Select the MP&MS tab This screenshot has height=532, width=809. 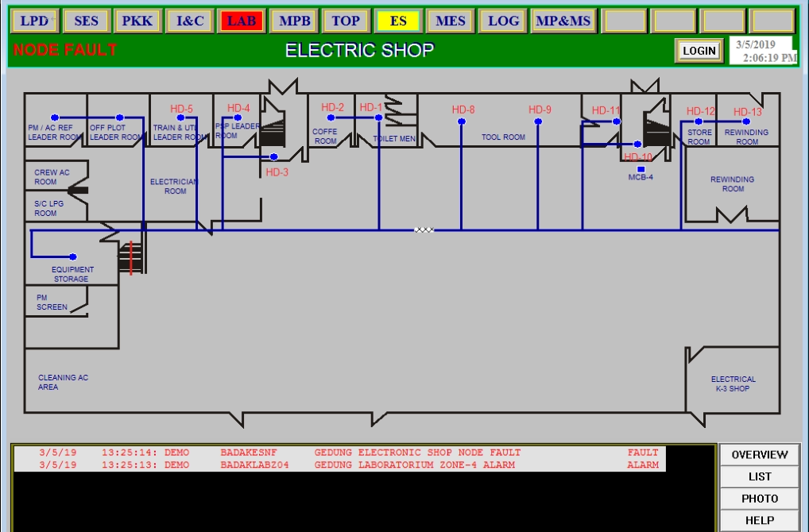pyautogui.click(x=563, y=21)
